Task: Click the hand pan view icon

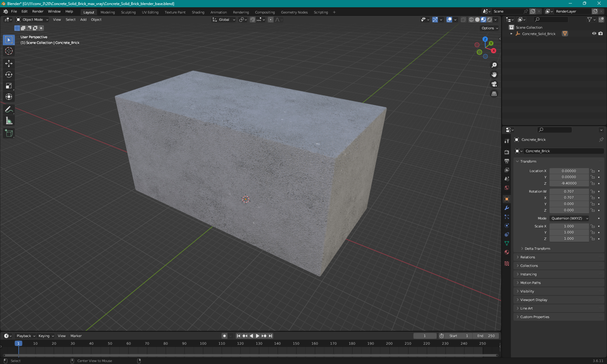Action: pyautogui.click(x=494, y=75)
